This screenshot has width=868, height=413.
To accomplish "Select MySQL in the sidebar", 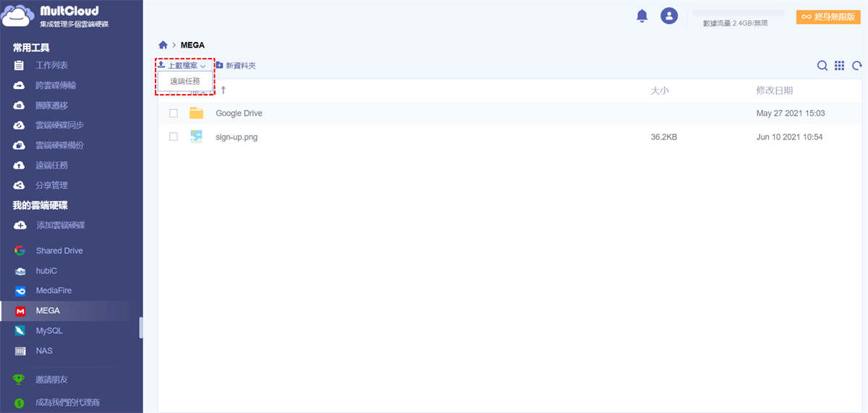I will tap(49, 331).
